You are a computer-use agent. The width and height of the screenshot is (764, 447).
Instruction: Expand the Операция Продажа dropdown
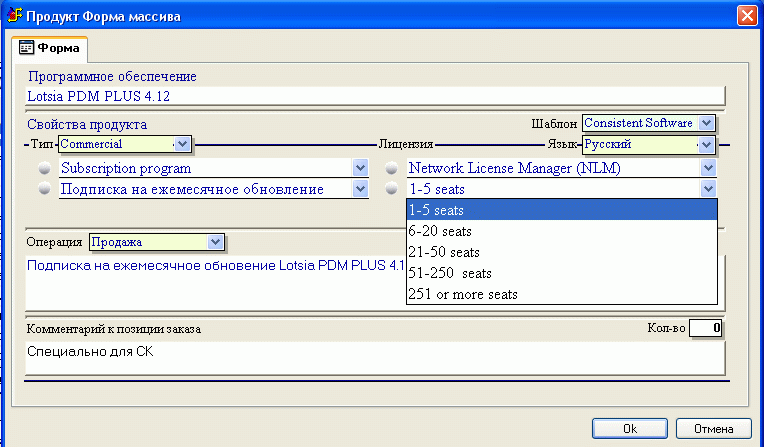coord(214,242)
